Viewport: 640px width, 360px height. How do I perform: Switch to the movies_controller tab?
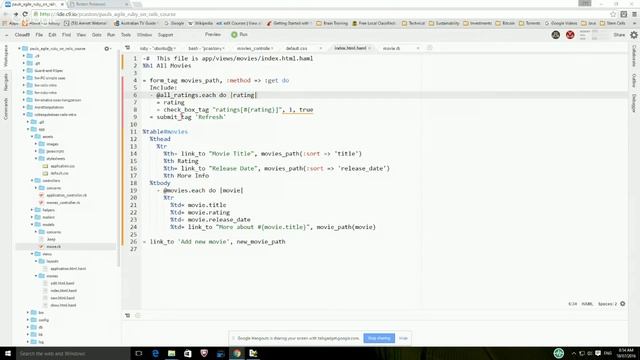[253, 49]
